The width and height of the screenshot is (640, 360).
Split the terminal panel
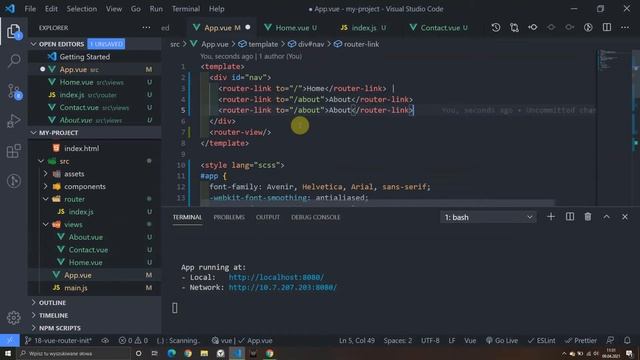coord(570,217)
